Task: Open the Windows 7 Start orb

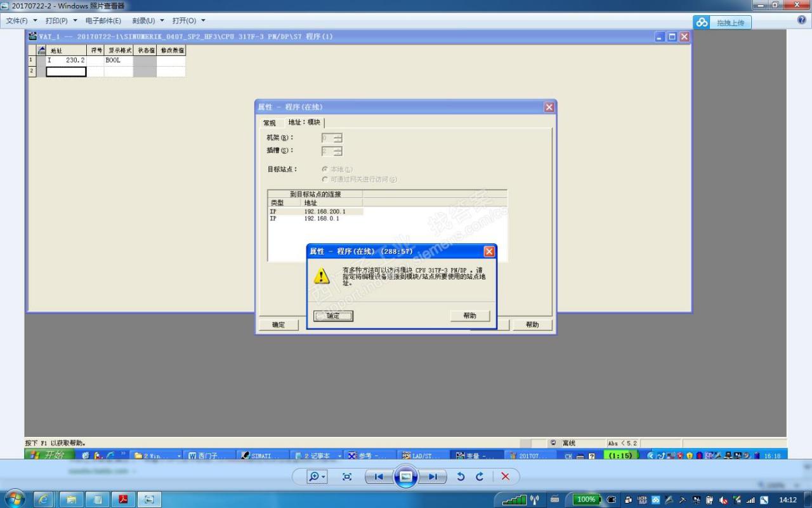Action: (x=14, y=499)
